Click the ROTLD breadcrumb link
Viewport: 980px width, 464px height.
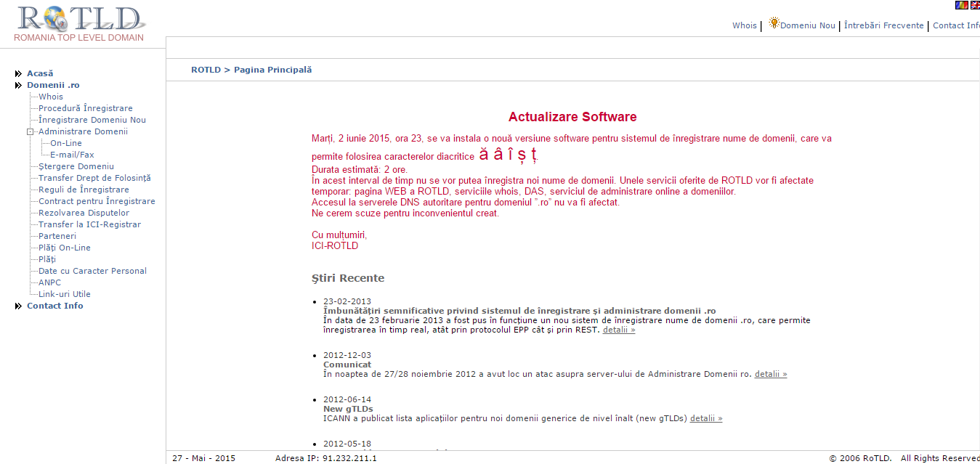[x=206, y=70]
